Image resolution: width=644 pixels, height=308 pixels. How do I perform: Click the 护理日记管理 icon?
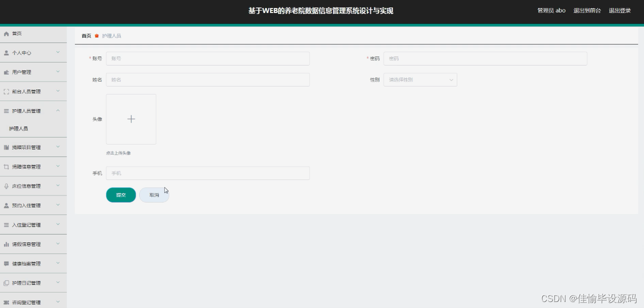pyautogui.click(x=6, y=282)
